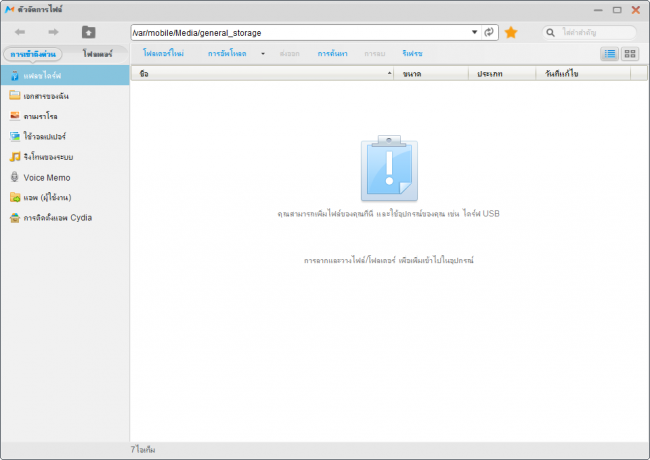650x460 pixels.
Task: Switch to grid view icon
Action: pos(630,53)
